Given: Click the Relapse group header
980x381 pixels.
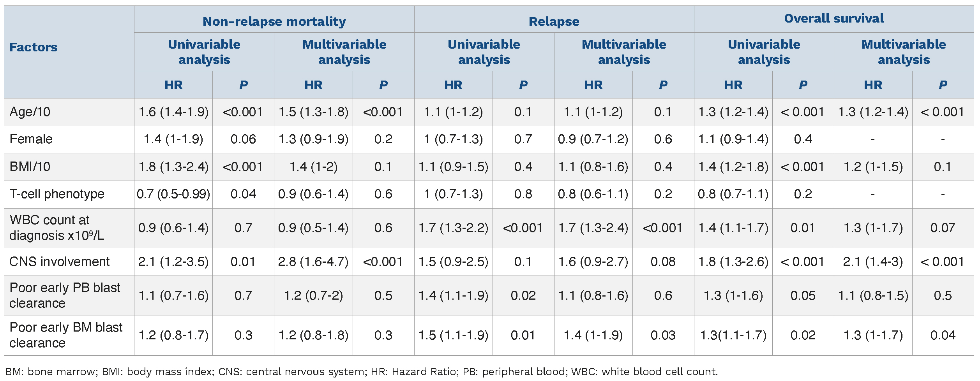Looking at the screenshot, I should click(554, 21).
